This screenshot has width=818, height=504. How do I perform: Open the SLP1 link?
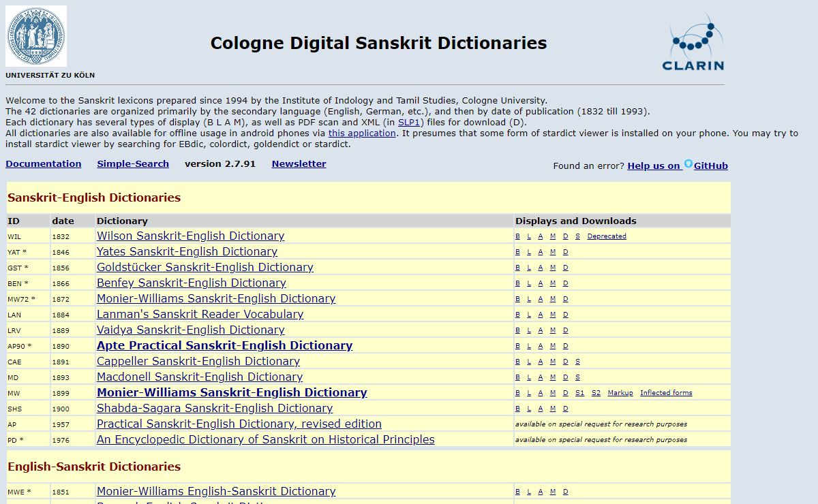(x=410, y=123)
